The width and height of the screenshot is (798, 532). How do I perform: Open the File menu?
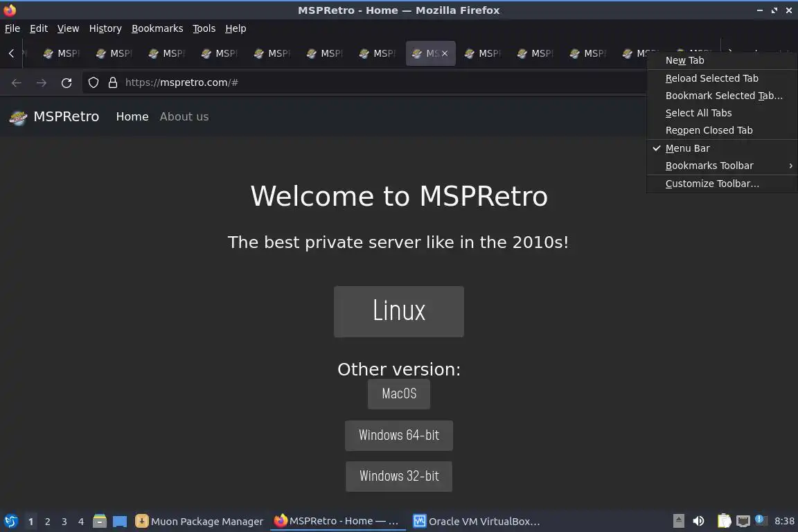coord(12,28)
